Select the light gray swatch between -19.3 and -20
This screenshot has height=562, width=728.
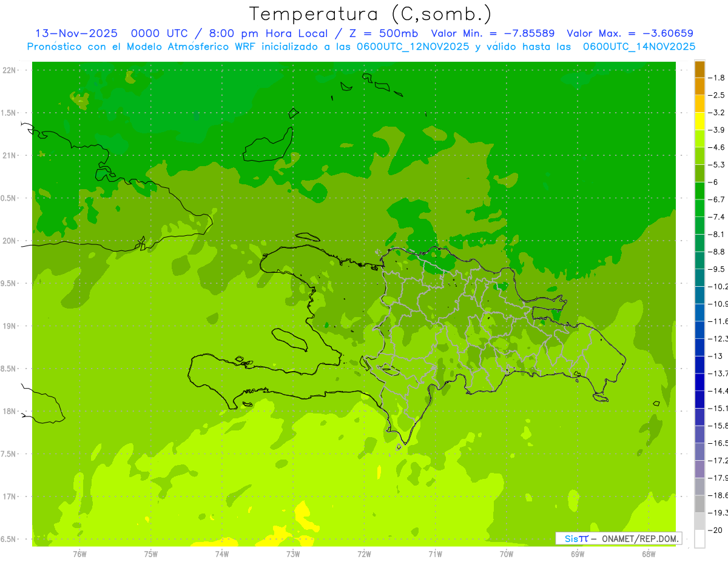[x=699, y=521]
